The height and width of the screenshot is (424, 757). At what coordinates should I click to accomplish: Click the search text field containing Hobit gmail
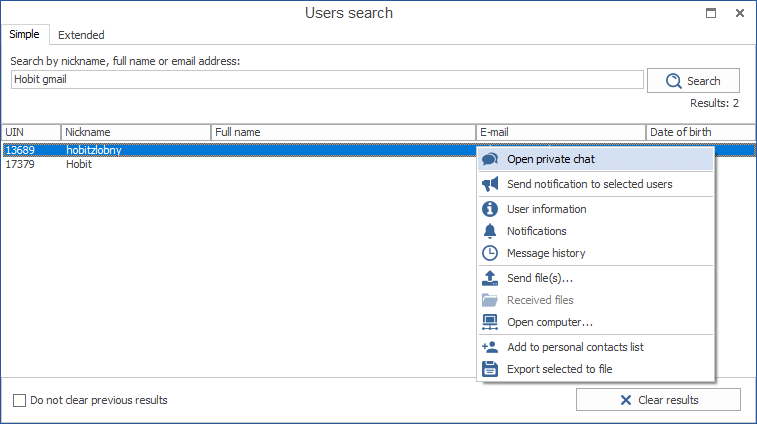tap(326, 80)
